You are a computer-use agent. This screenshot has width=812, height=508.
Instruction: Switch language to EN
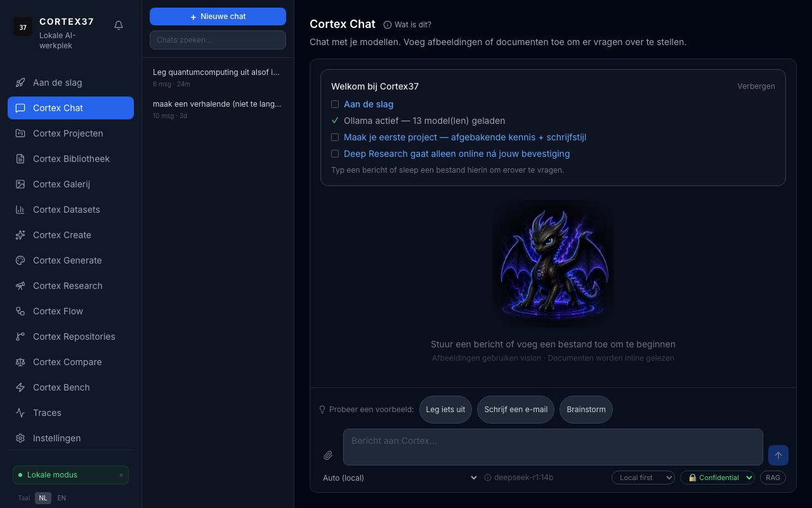coord(62,498)
